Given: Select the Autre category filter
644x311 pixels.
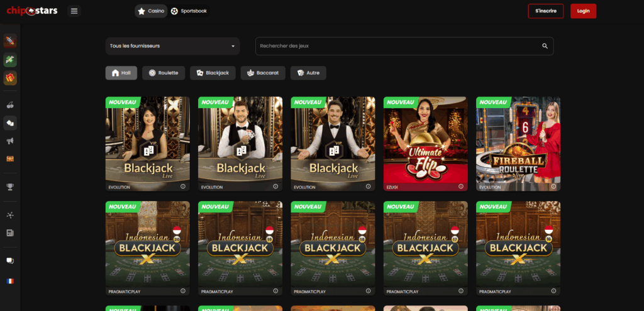Looking at the screenshot, I should pyautogui.click(x=308, y=73).
